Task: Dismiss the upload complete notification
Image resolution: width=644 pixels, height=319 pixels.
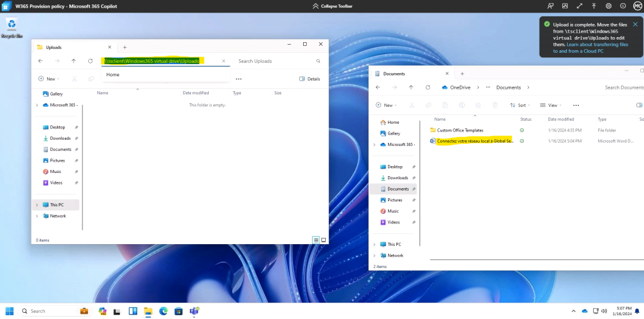Action: click(x=635, y=25)
